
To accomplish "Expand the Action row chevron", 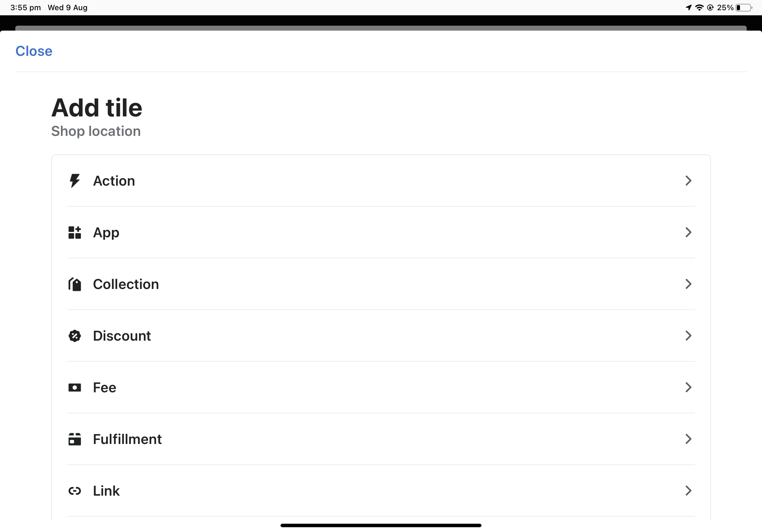I will pyautogui.click(x=688, y=181).
